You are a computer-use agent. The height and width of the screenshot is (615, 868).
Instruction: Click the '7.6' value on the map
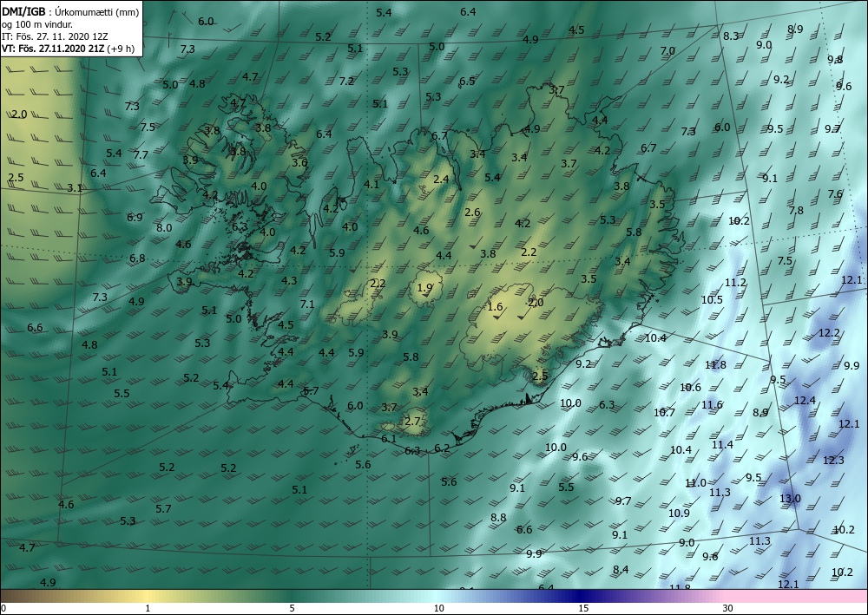[x=835, y=193]
